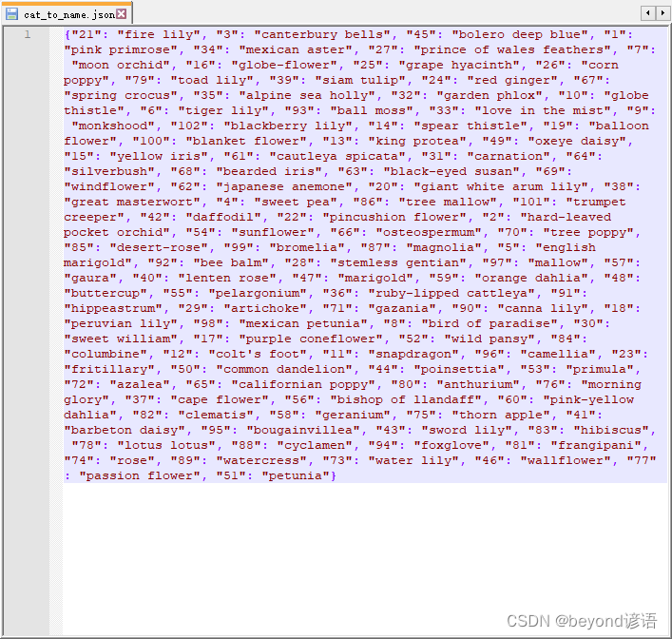
Task: Close the cat_to_name.json tab
Action: tap(122, 14)
